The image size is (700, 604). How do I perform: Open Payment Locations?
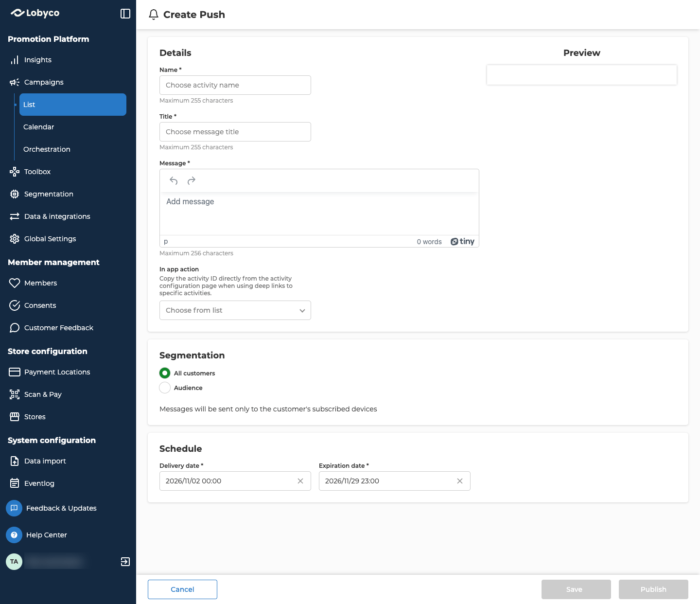[57, 372]
